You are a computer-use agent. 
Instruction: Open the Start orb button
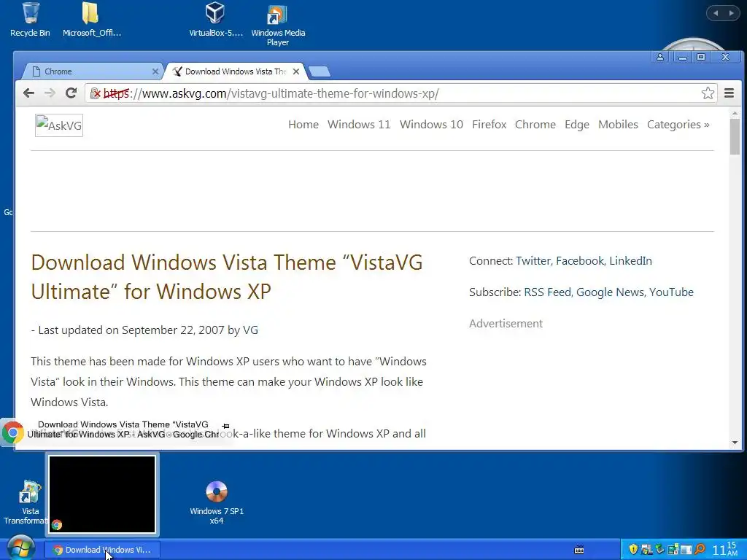tap(20, 548)
